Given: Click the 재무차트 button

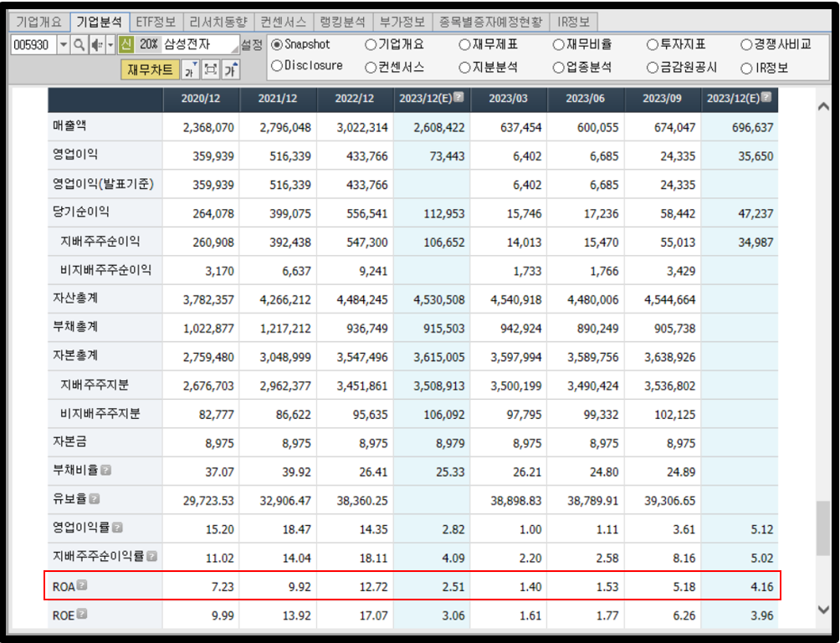Looking at the screenshot, I should [150, 69].
